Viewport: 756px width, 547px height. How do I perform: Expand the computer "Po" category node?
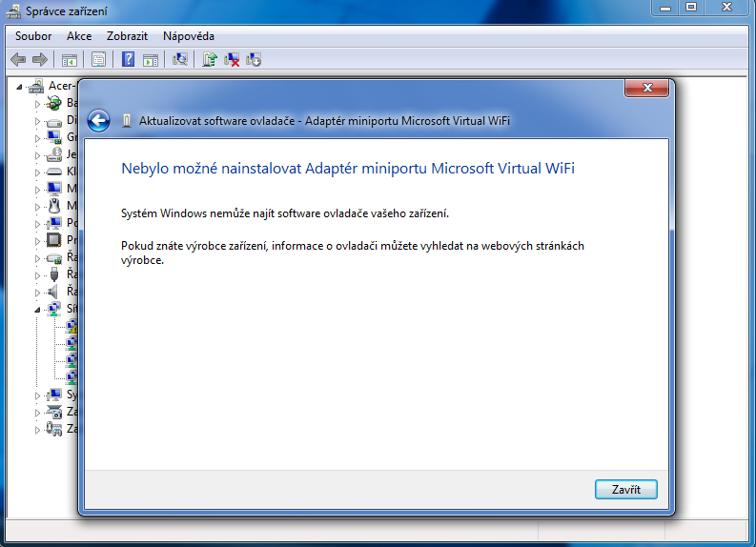37,224
